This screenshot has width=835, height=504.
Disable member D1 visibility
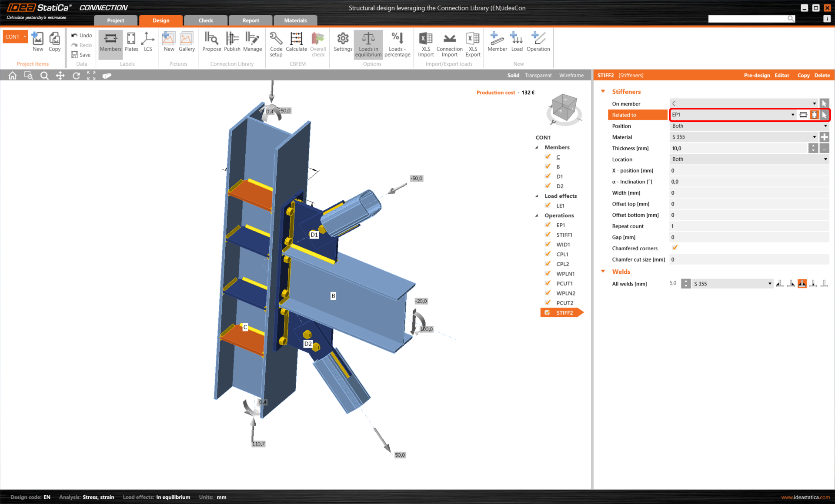pyautogui.click(x=548, y=176)
